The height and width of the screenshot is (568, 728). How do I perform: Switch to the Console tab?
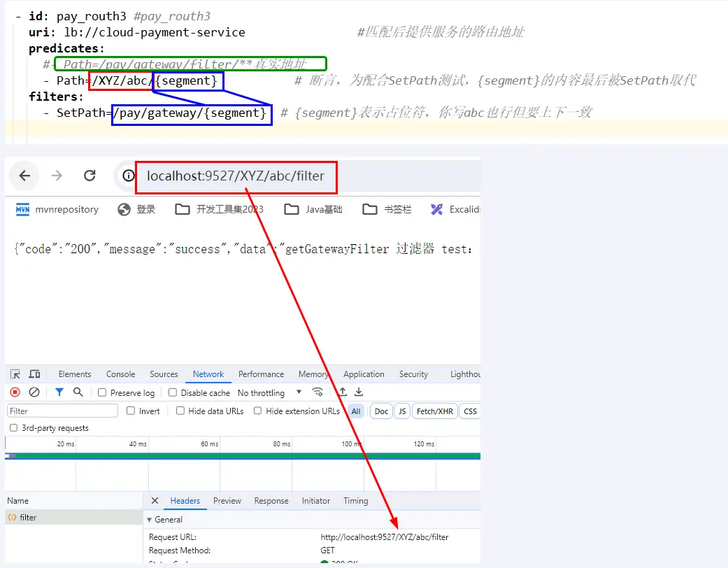(120, 374)
